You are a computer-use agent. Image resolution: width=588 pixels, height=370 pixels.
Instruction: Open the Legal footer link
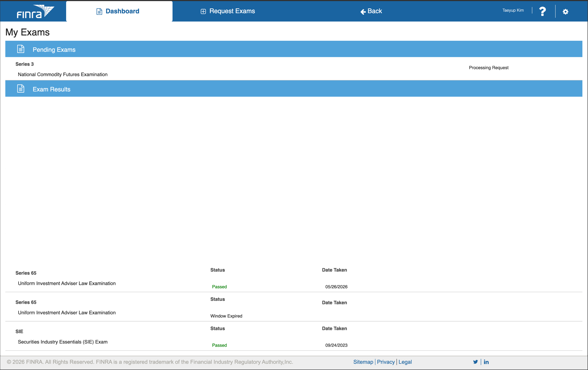pyautogui.click(x=405, y=362)
